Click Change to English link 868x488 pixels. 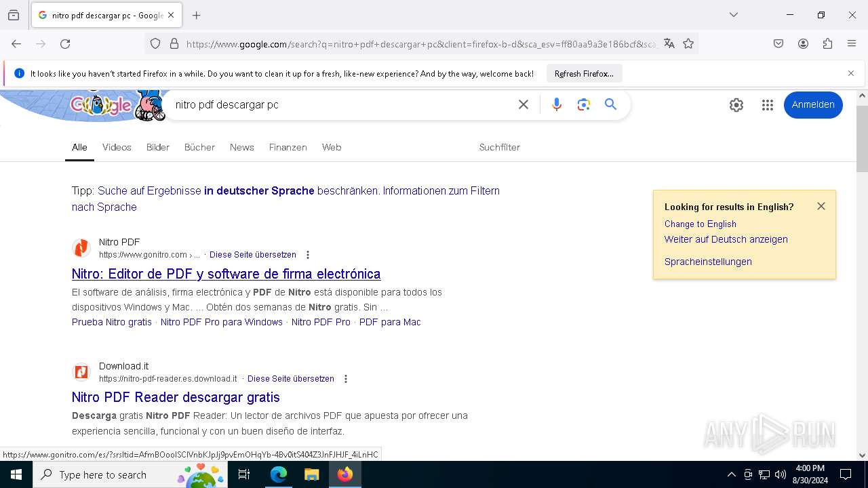coord(701,224)
